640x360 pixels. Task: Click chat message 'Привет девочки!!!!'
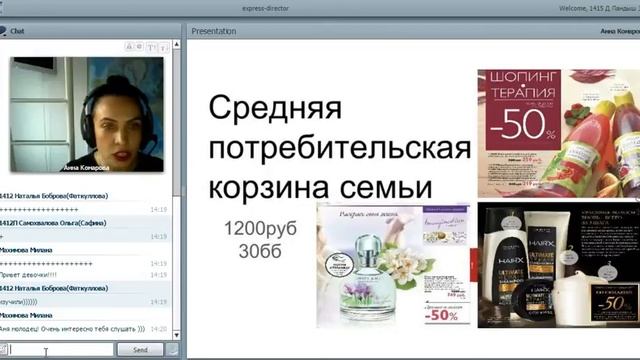tap(29, 275)
